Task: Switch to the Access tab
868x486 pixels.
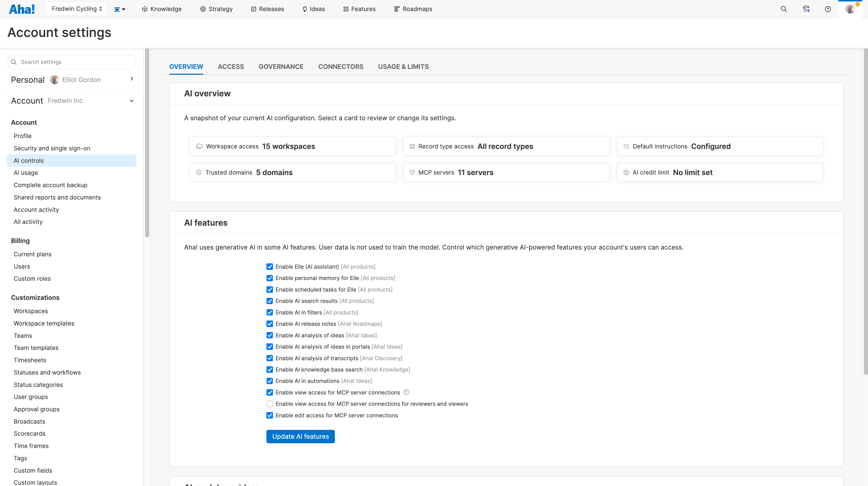Action: pos(231,67)
